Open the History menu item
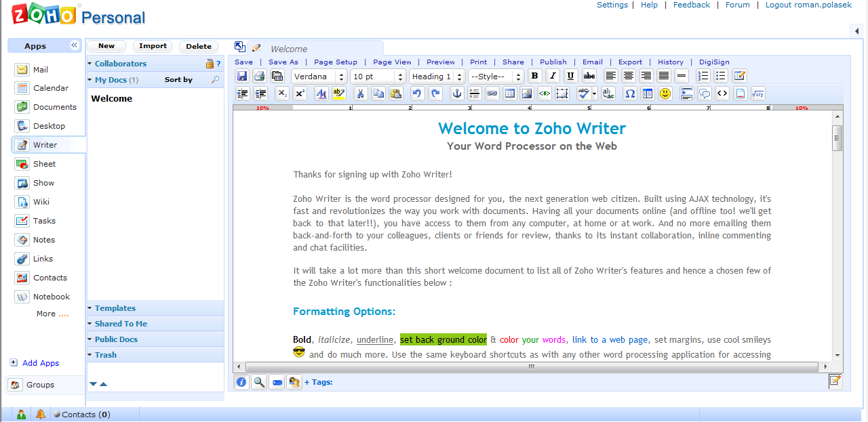Viewport: 868px width, 422px height. coord(671,62)
